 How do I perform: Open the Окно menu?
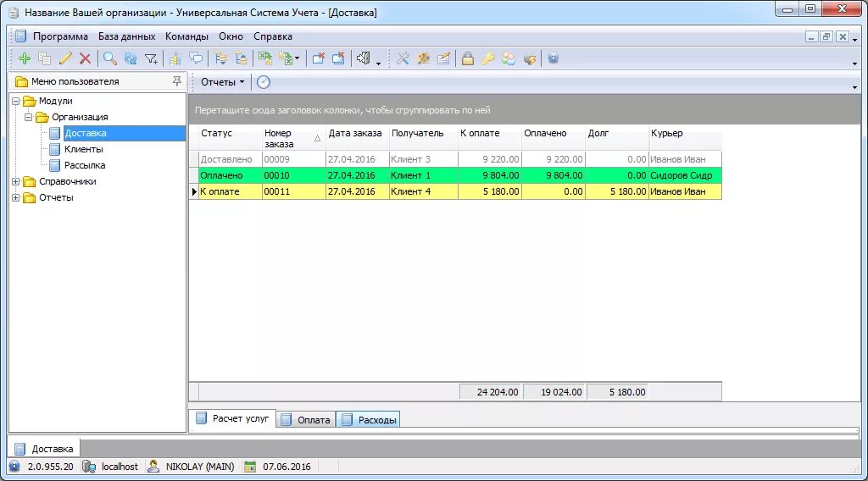pyautogui.click(x=231, y=36)
